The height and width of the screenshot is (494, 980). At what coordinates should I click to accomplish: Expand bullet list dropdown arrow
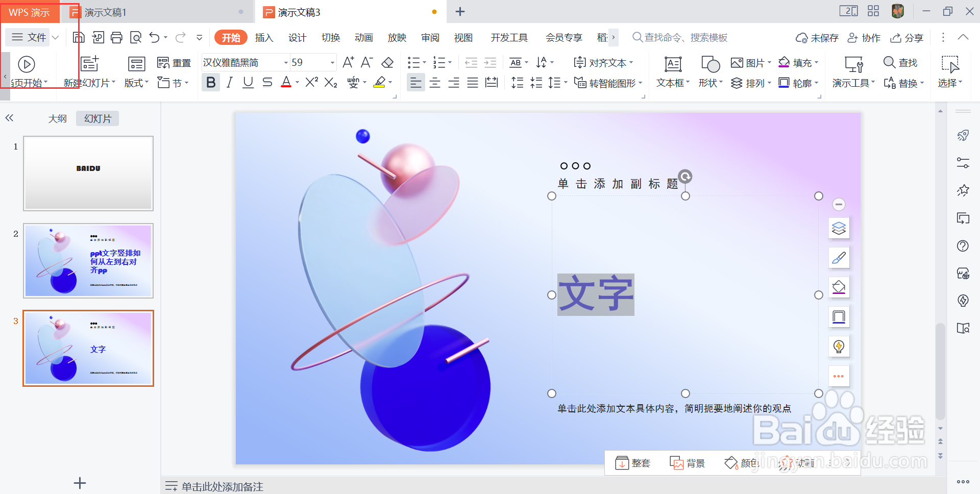[x=425, y=63]
